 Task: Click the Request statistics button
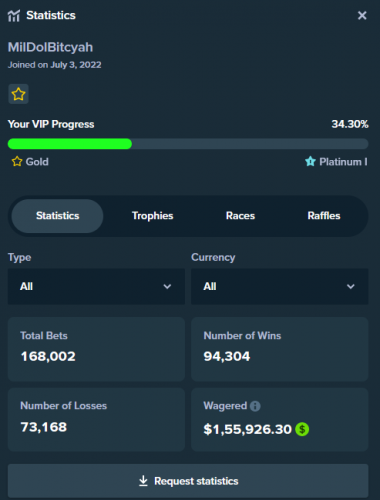pos(188,481)
